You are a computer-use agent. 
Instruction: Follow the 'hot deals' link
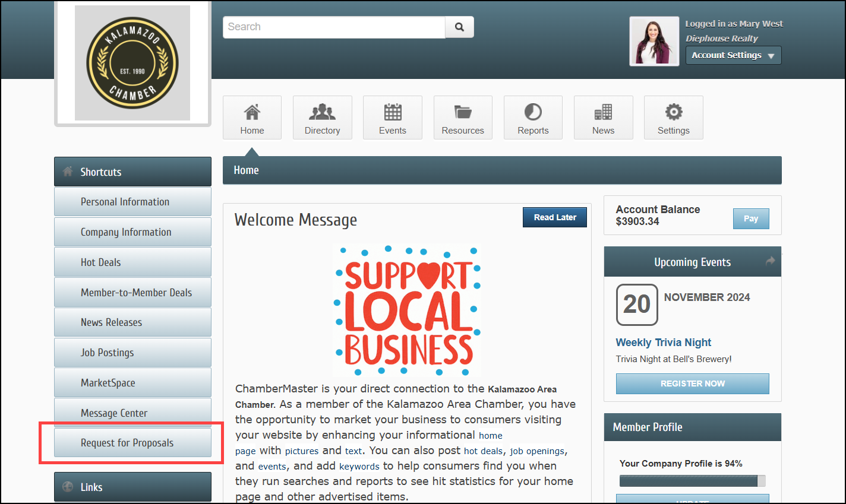484,451
